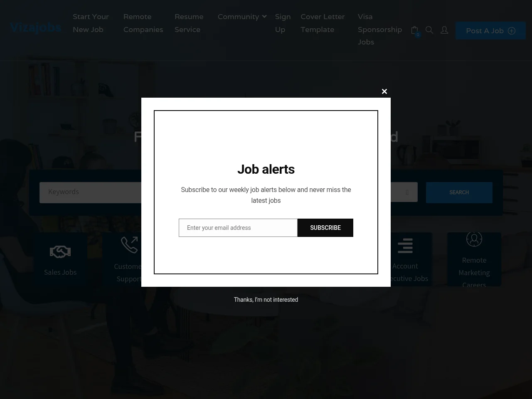Click the email address field
Screen dimensions: 532x399
(238, 228)
